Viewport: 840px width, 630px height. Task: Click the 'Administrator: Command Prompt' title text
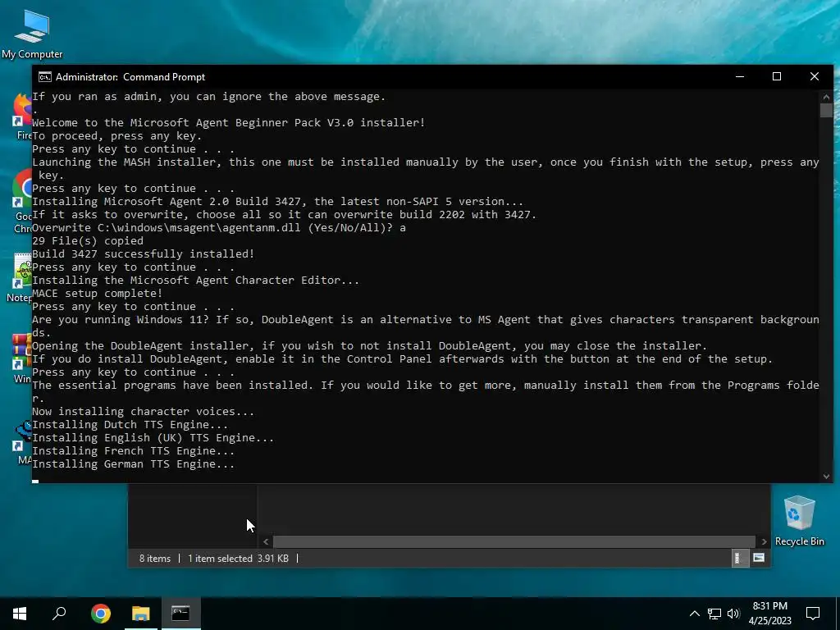[130, 77]
